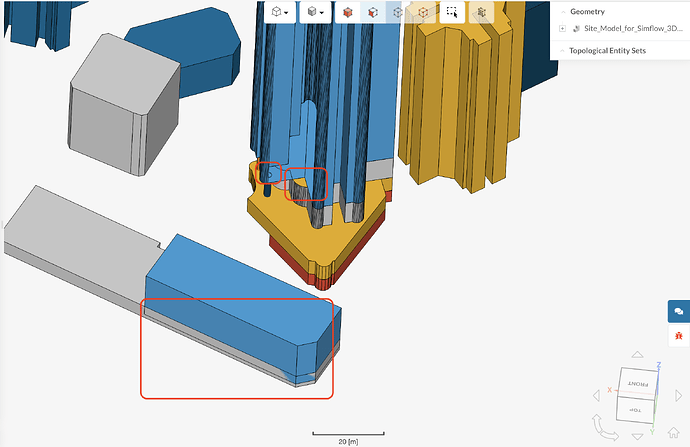Click the FRONT face of orientation cube
The image size is (690, 447).
[x=639, y=384]
